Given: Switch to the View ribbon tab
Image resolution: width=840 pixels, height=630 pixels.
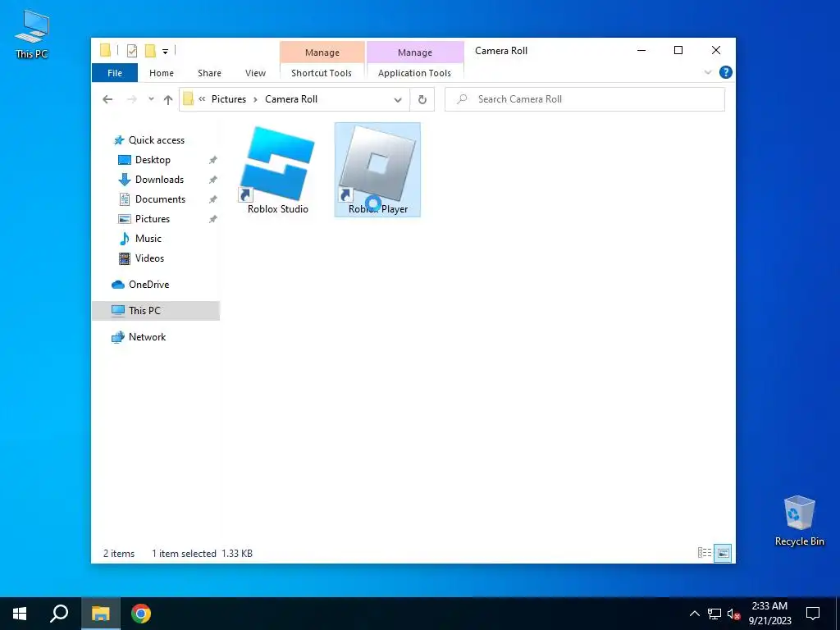Looking at the screenshot, I should (x=256, y=73).
